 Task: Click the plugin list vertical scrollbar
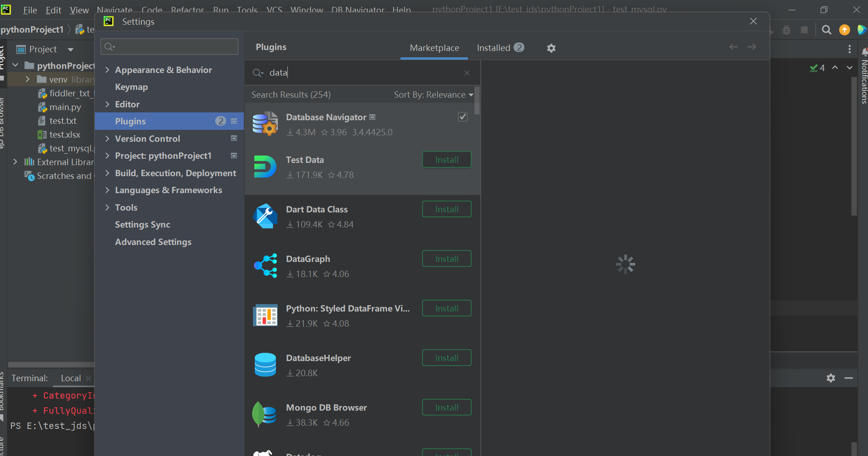[477, 100]
